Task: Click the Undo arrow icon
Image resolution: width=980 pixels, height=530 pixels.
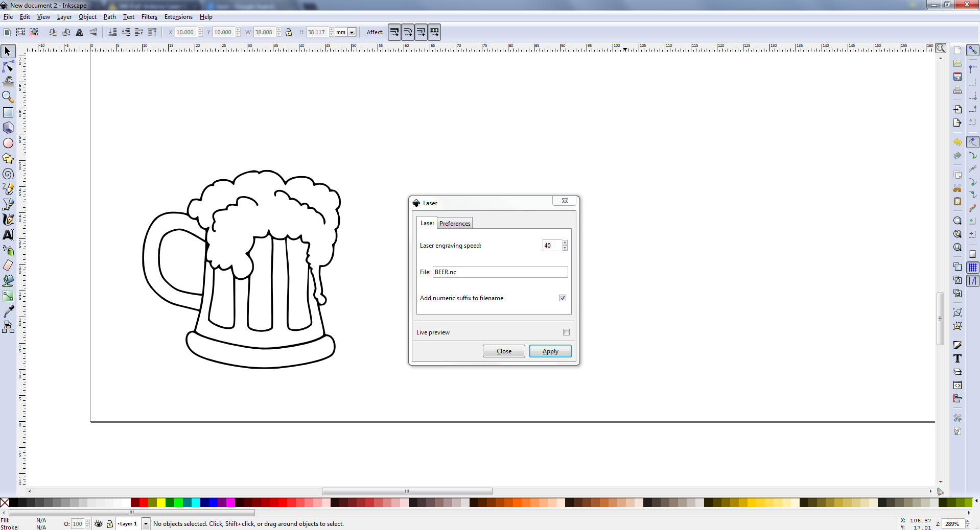Action: (958, 142)
